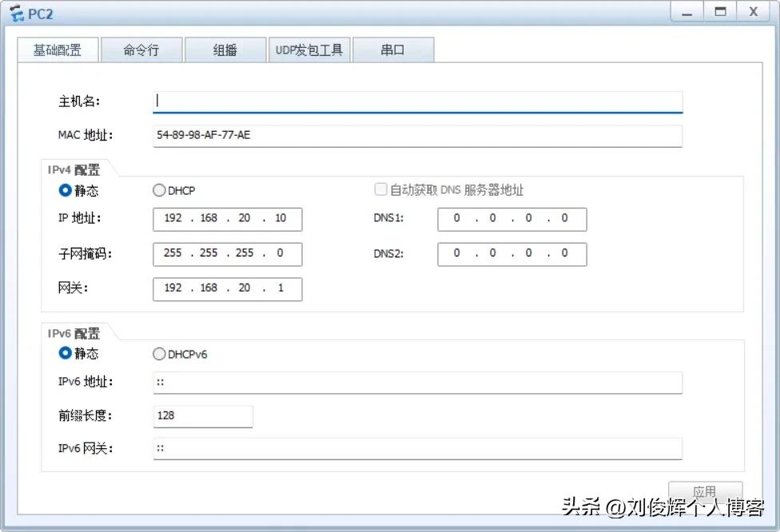
Task: Click the DNS2 address field
Action: point(511,254)
